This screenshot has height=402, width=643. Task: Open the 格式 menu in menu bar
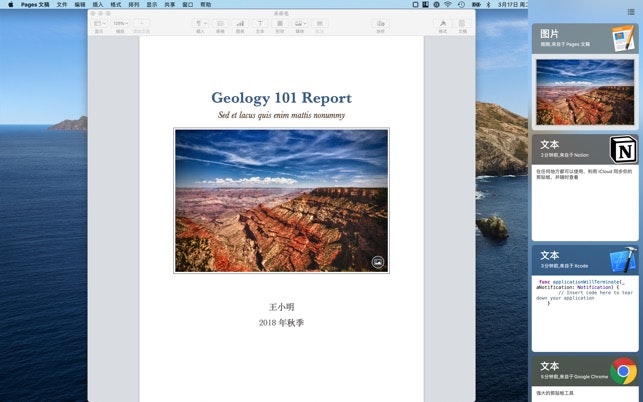coord(116,5)
